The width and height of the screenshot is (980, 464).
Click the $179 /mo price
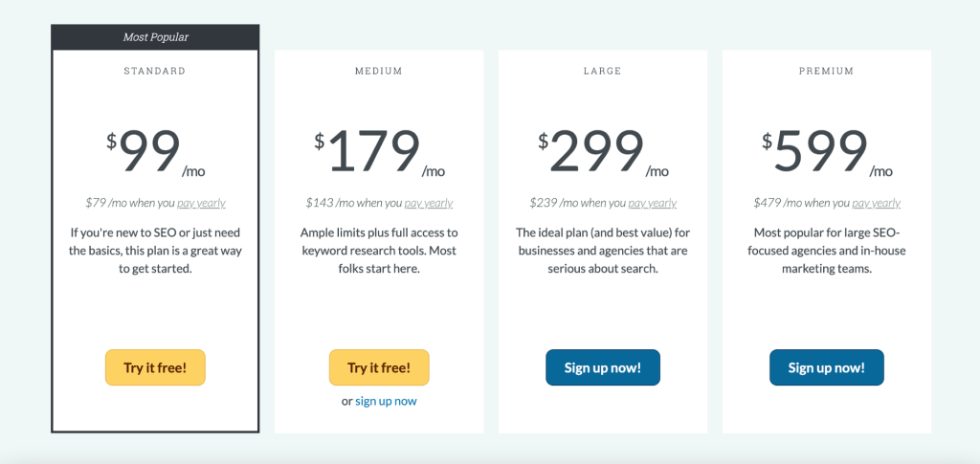click(379, 153)
